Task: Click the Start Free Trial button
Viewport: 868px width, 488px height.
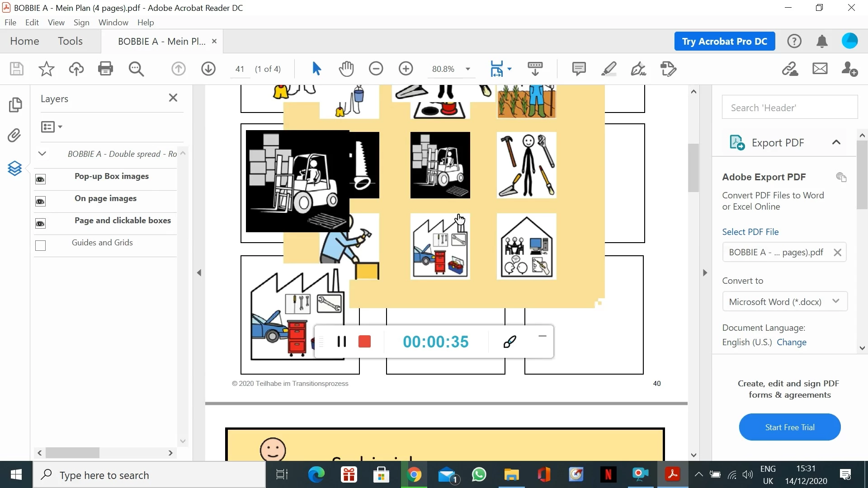Action: coord(789,427)
